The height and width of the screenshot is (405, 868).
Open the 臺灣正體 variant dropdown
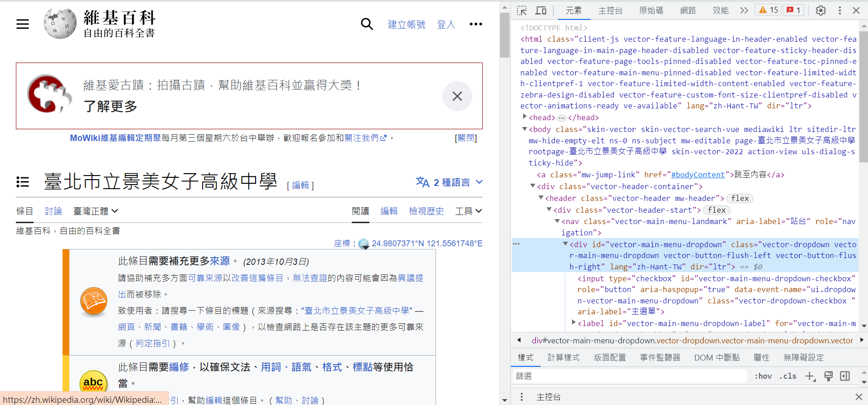96,211
